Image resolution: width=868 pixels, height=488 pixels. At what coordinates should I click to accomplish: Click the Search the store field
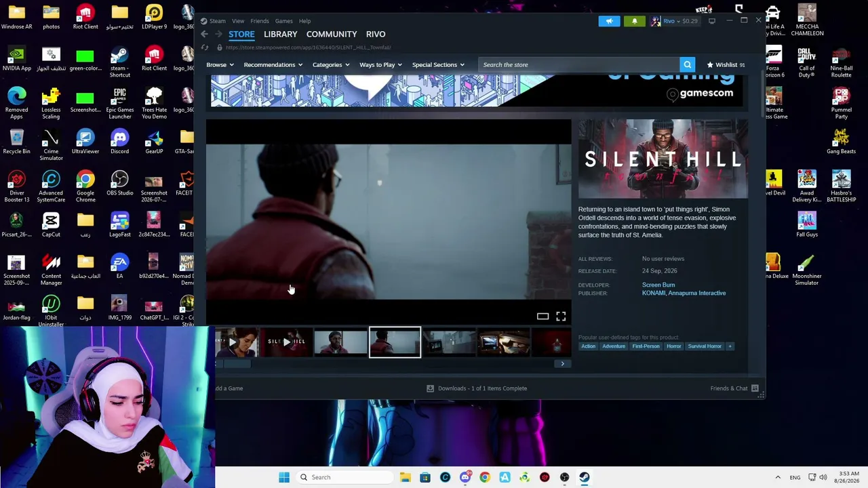click(578, 64)
